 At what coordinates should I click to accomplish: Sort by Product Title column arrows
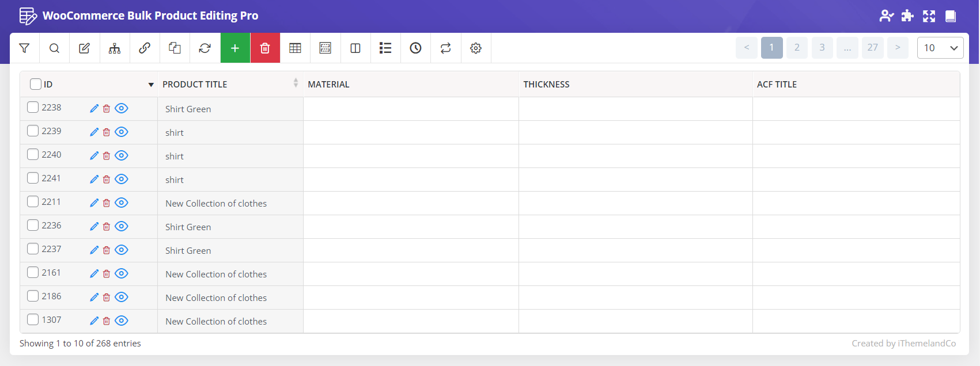click(296, 83)
